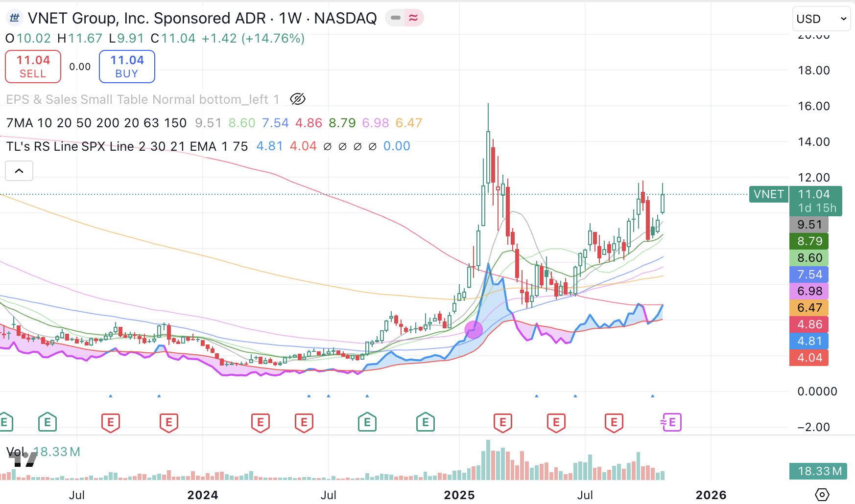The image size is (855, 504).
Task: Click orange 6.47 value in 7MA legend
Action: (x=409, y=123)
